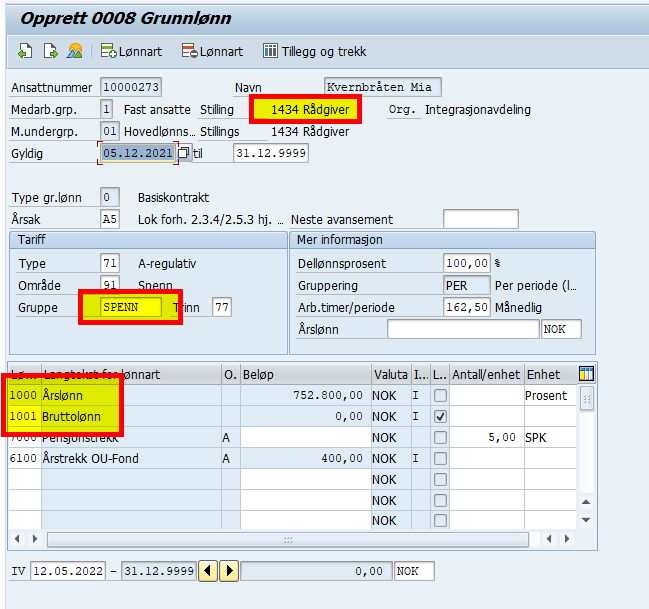This screenshot has height=609, width=649.
Task: Click Type gr.lønn field
Action: [x=110, y=197]
